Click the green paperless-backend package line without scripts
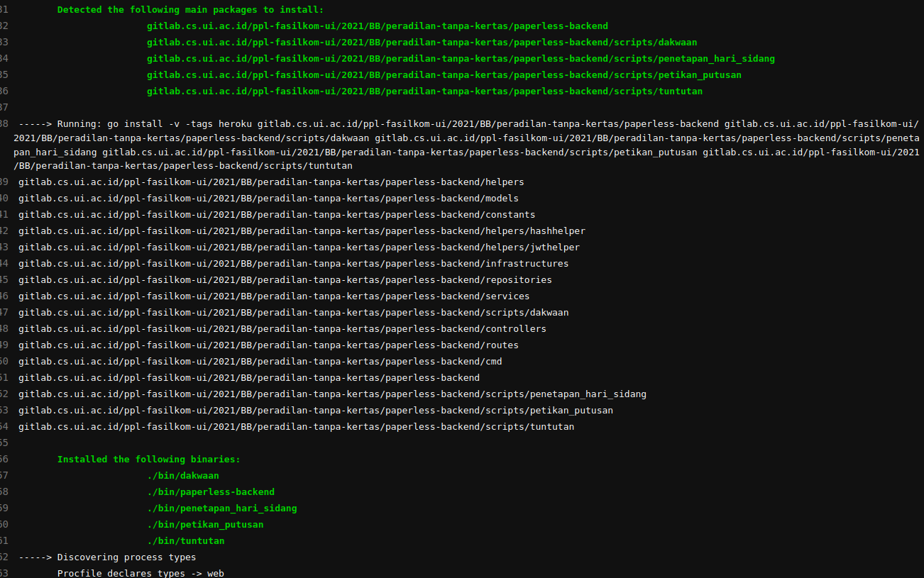 point(378,26)
